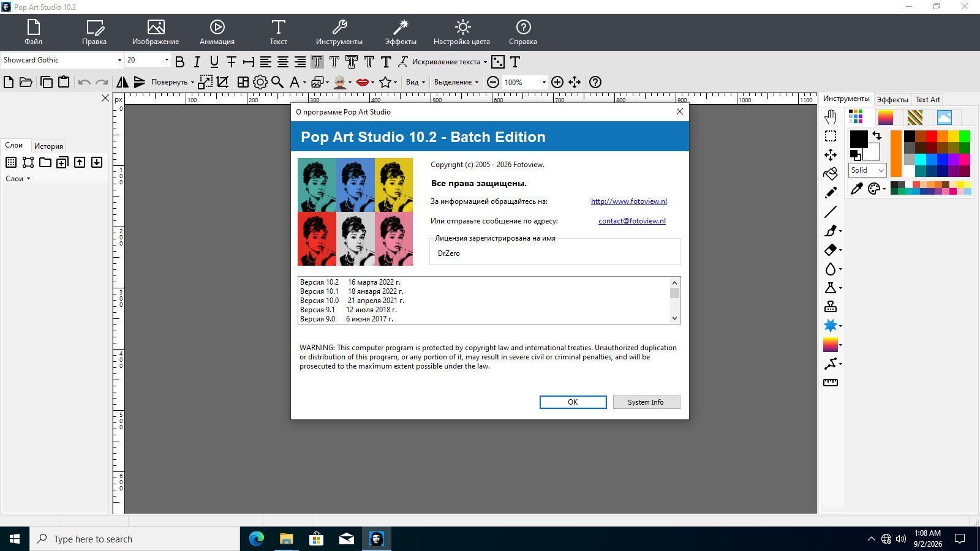Select the Ruler measure tool
Screen dimensions: 980x551
click(830, 383)
